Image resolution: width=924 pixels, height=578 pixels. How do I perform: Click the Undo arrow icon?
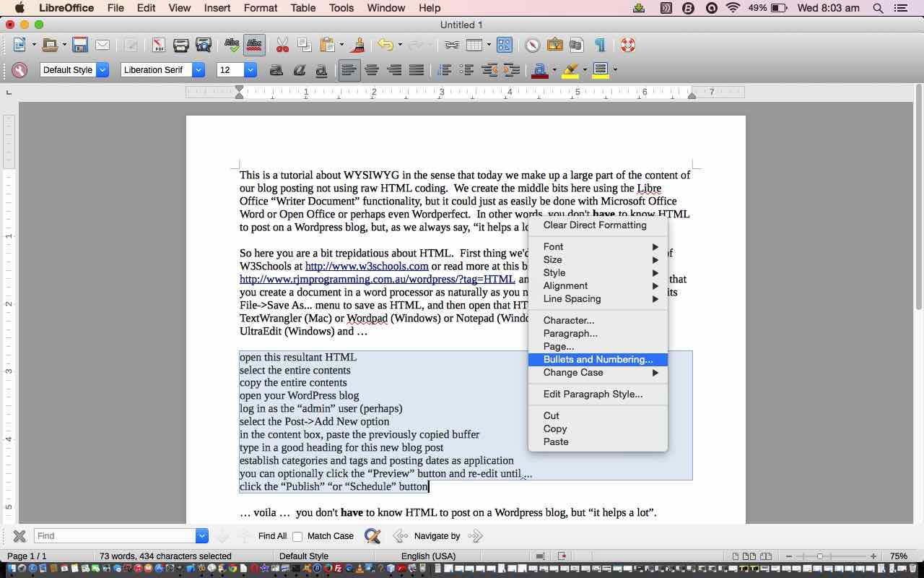[x=385, y=46]
